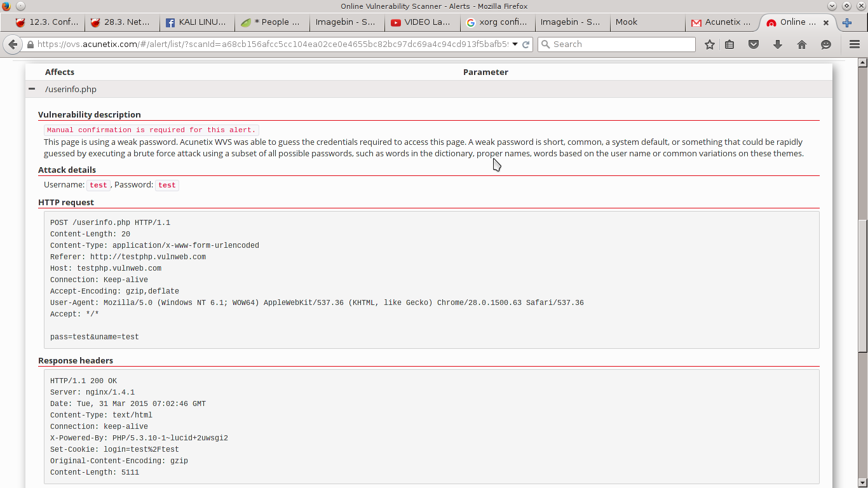Close the active Online Vulnerability tab
Screen dimensions: 868x488
click(x=826, y=22)
